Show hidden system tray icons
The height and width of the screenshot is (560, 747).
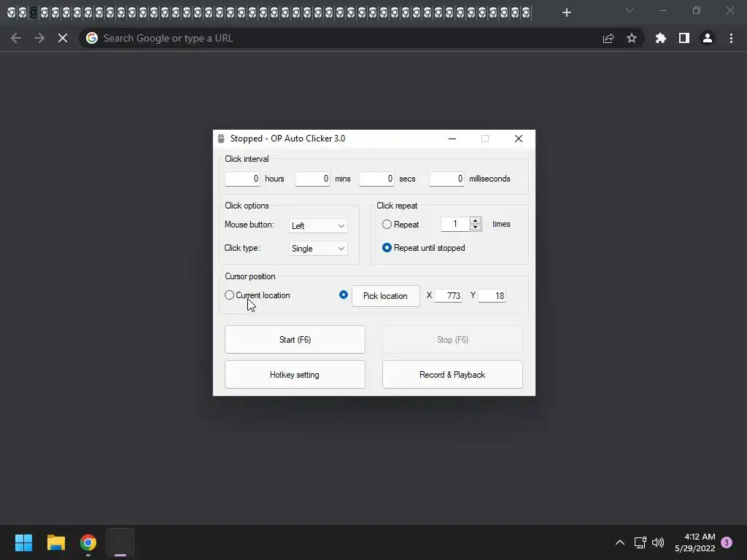tap(620, 542)
